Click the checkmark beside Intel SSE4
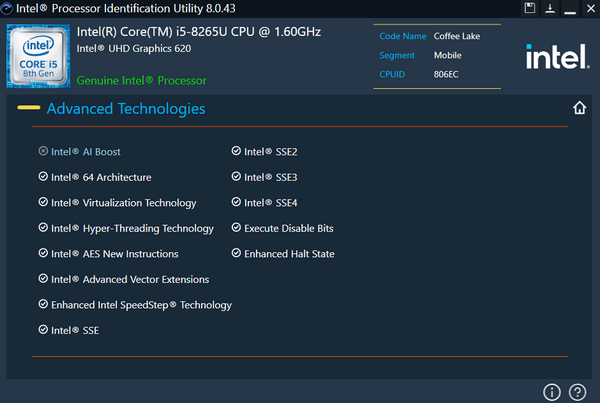This screenshot has width=600, height=403. (236, 203)
